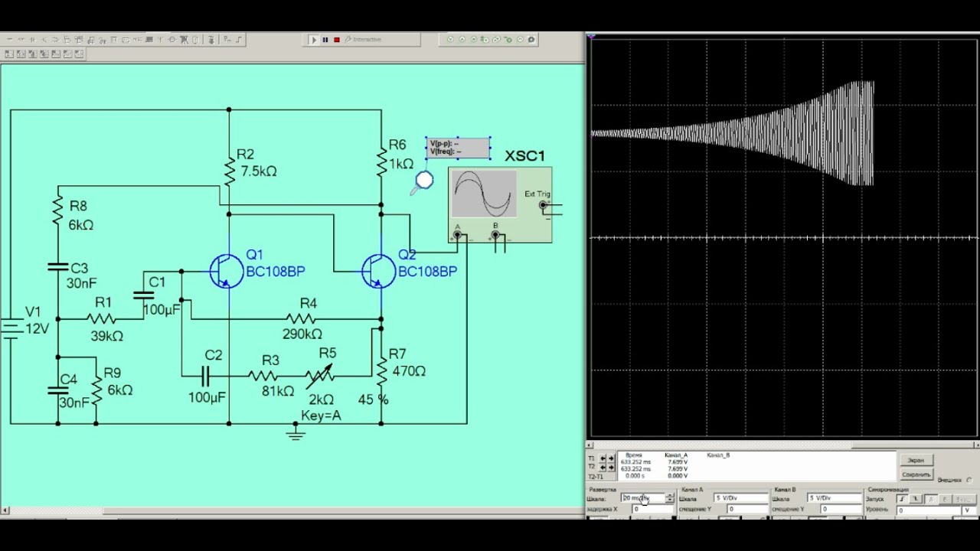Select the Внешняя radio button

coord(969,480)
